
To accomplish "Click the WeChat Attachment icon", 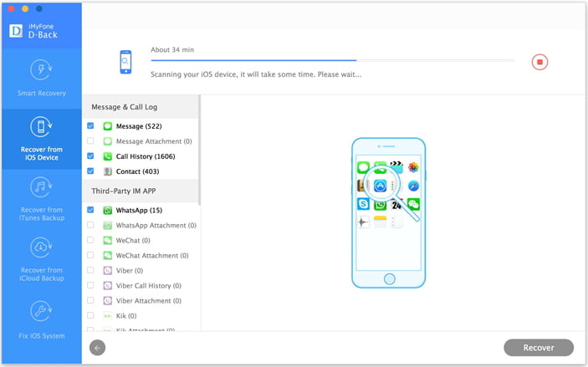I will (x=108, y=255).
